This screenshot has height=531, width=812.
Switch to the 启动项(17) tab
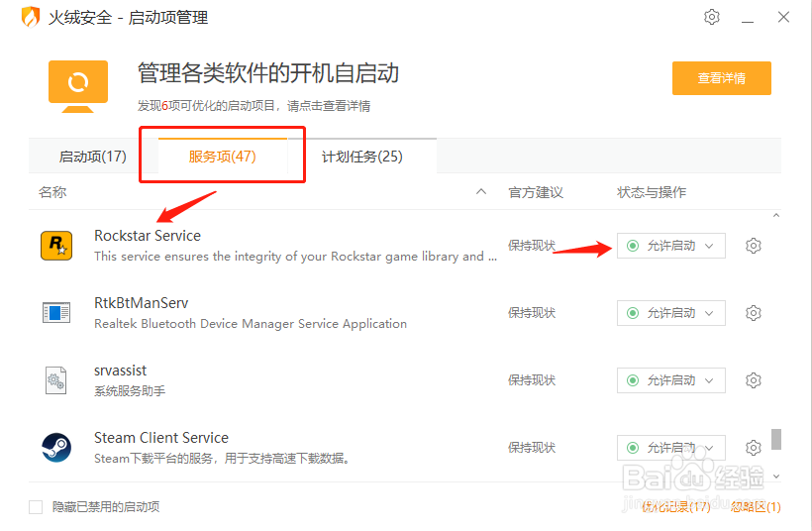coord(93,157)
